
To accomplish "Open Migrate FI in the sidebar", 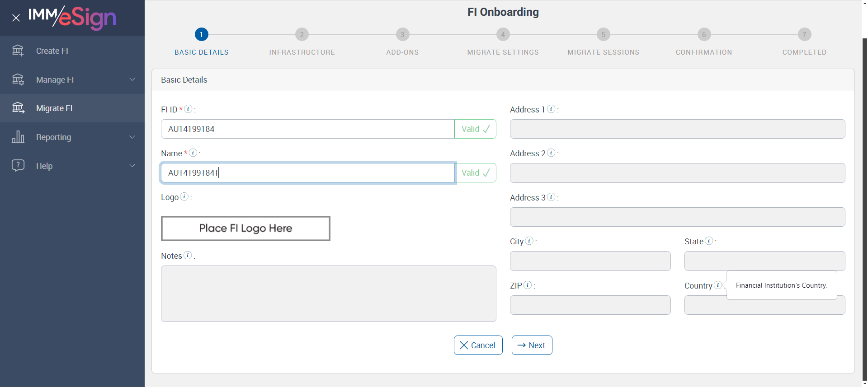I will [x=54, y=108].
